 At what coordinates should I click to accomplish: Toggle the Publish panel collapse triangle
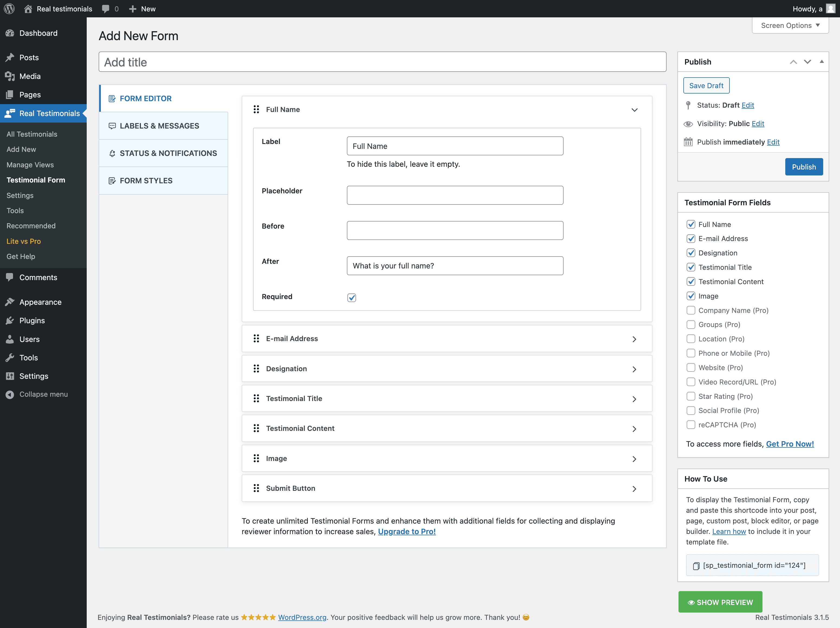pyautogui.click(x=821, y=62)
